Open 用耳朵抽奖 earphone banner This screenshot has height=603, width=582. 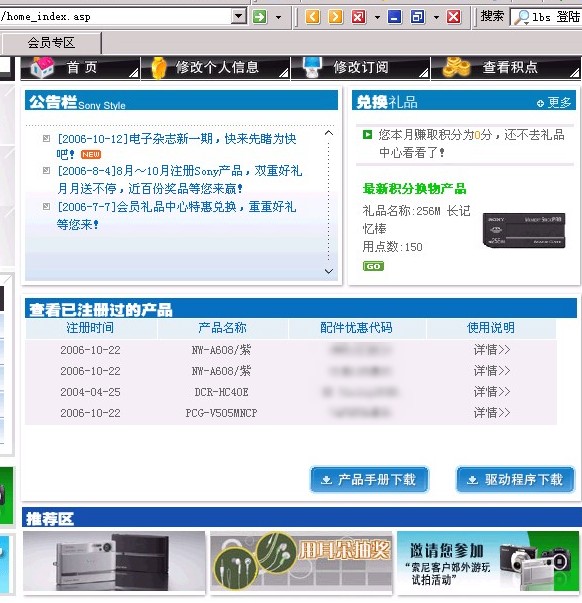tap(301, 561)
